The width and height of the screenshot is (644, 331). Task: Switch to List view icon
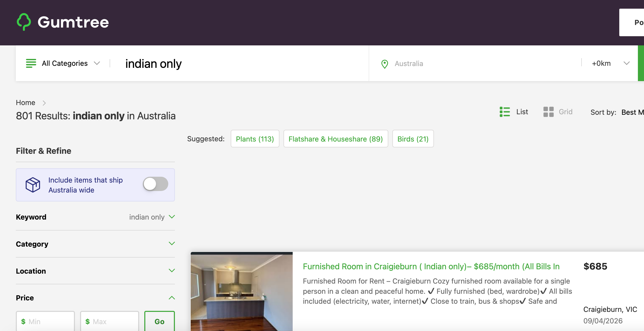tap(505, 112)
